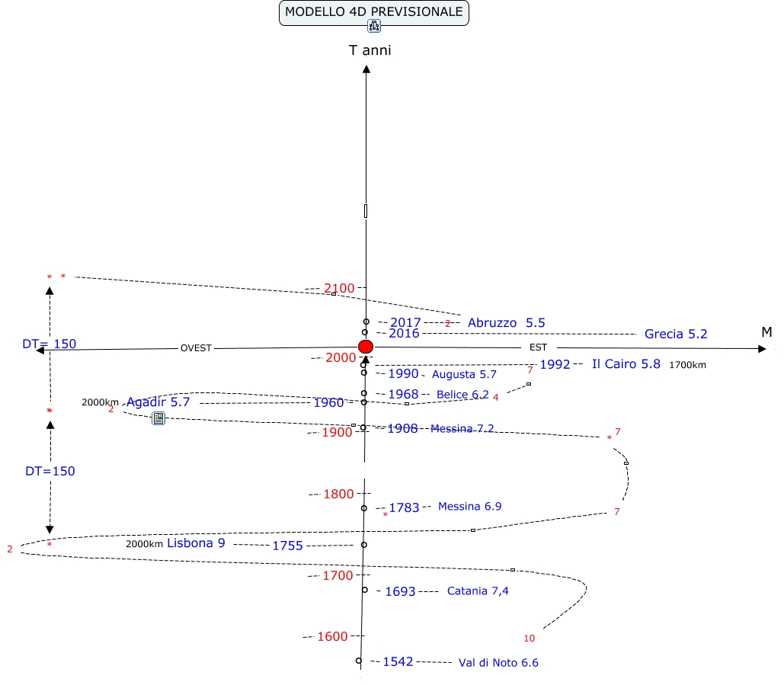Select the 'Catania 7,4' label

click(478, 591)
